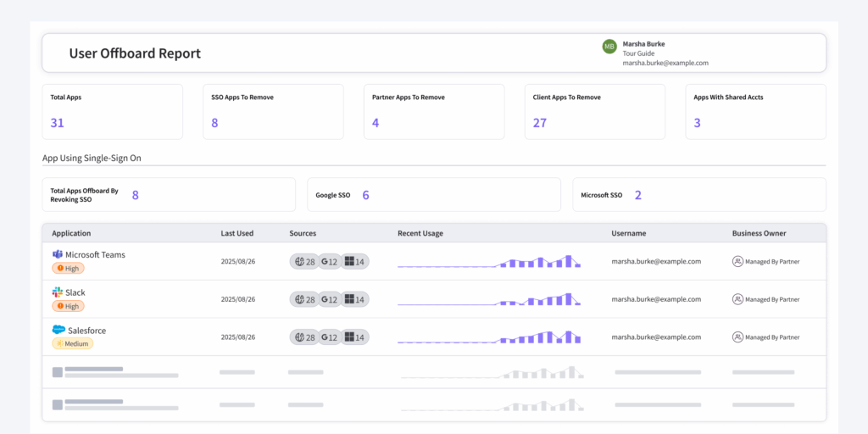Click the Medium risk badge under Salesforce

[72, 344]
